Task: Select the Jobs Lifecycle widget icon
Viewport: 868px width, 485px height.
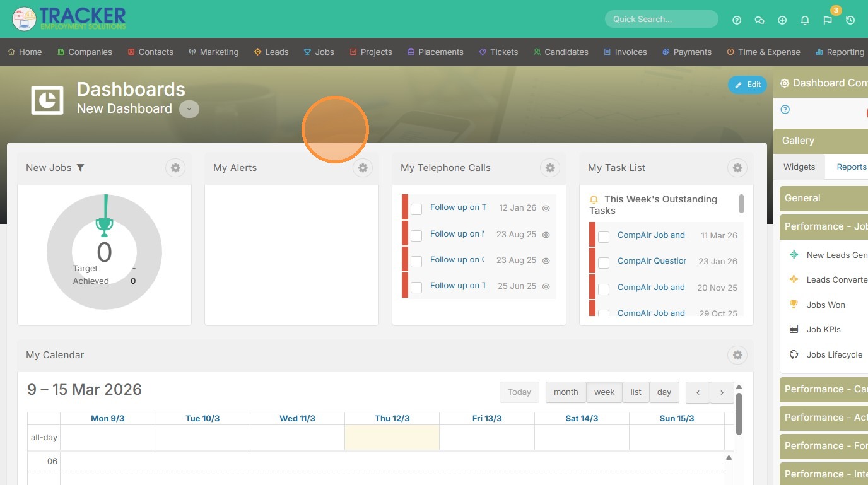Action: 794,354
